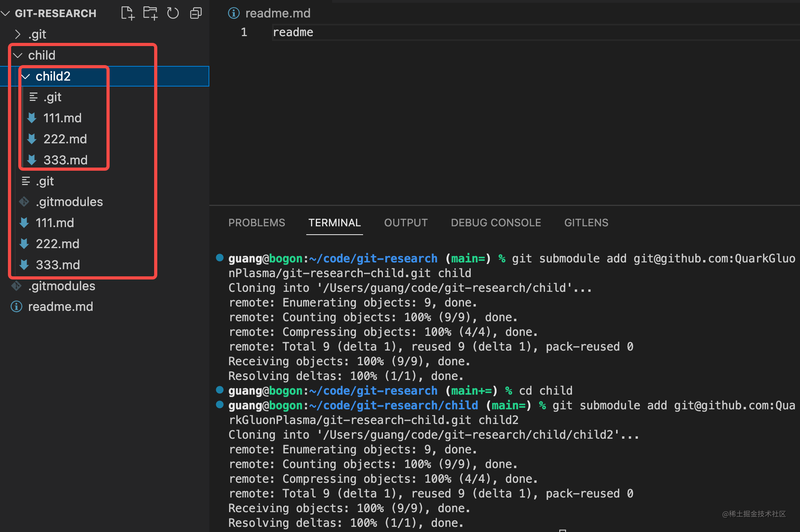This screenshot has height=532, width=800.
Task: Click the Collapse Folders icon in Explorer
Action: tap(195, 12)
